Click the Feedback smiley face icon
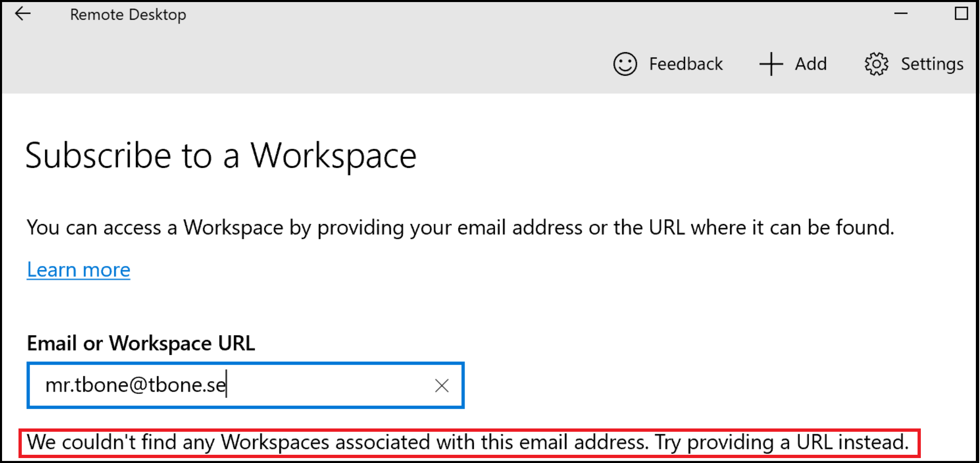 coord(625,64)
